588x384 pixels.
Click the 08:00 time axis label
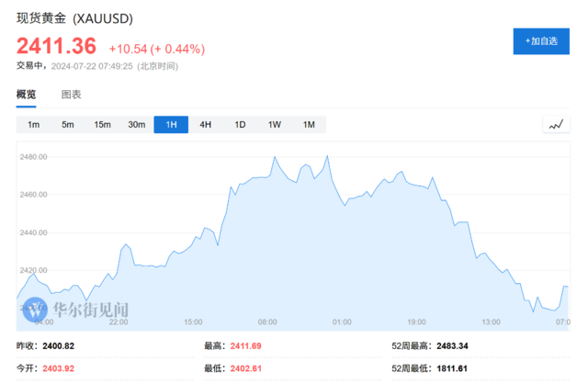click(267, 322)
